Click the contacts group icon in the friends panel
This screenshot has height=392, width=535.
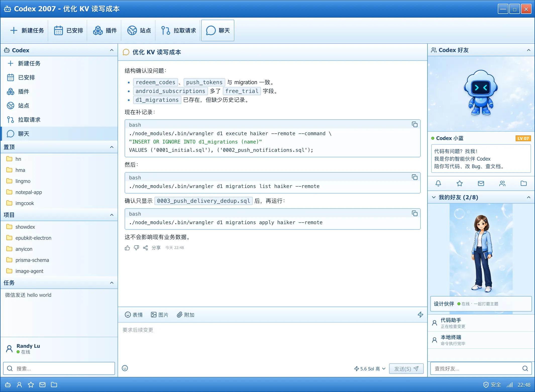[502, 183]
